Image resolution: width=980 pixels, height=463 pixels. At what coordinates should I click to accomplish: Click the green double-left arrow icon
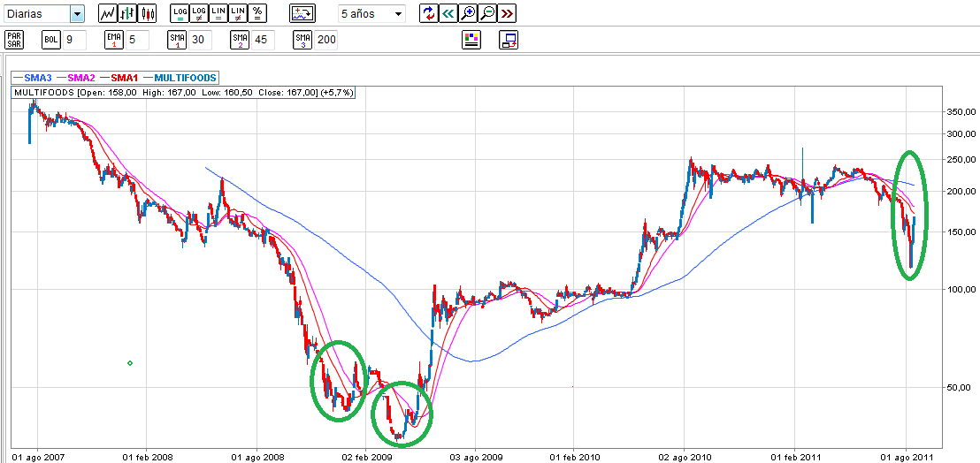tap(448, 13)
